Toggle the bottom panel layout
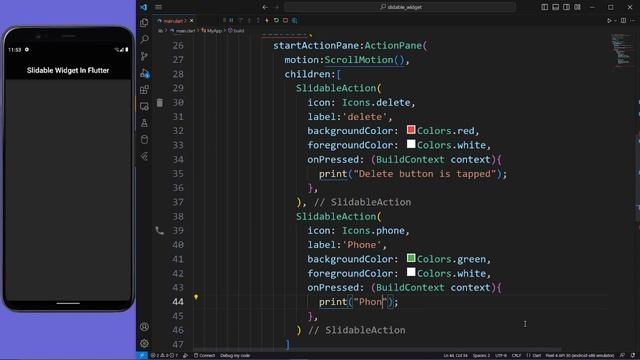640x360 pixels. [x=556, y=7]
